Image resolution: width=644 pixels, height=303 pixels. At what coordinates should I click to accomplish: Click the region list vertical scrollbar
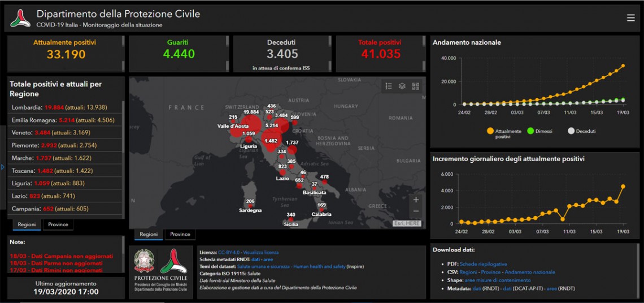(x=123, y=127)
